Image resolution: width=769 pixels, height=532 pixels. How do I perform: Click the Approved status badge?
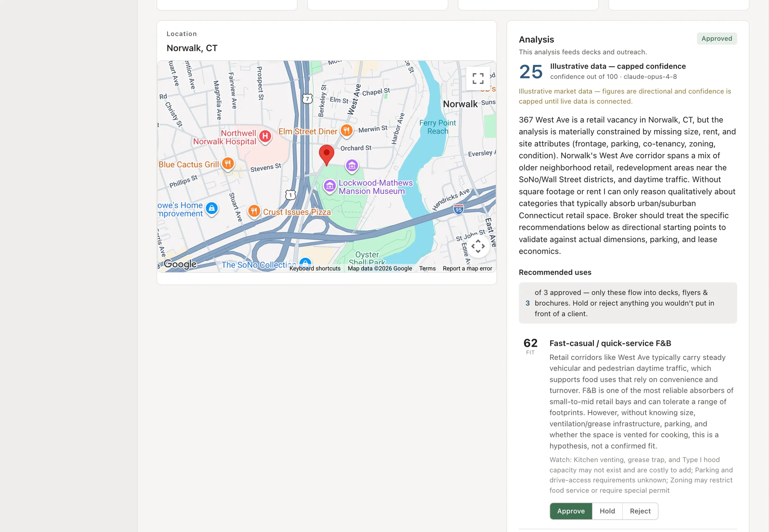coord(716,38)
